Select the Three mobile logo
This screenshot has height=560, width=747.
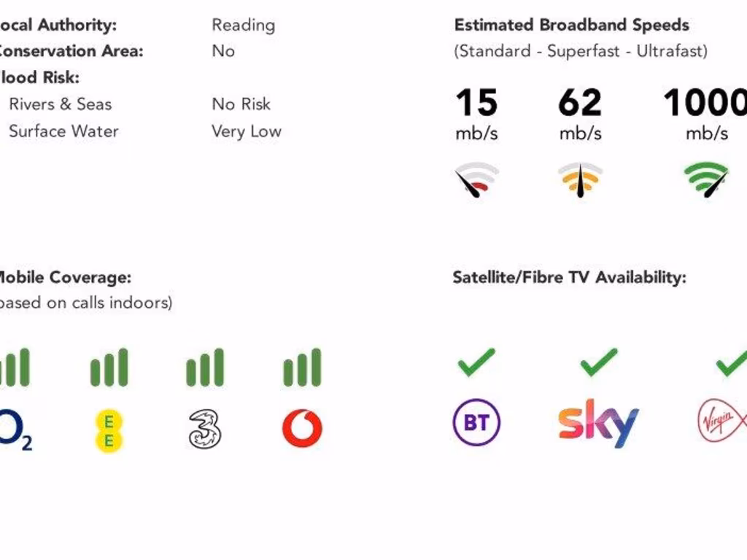[205, 429]
